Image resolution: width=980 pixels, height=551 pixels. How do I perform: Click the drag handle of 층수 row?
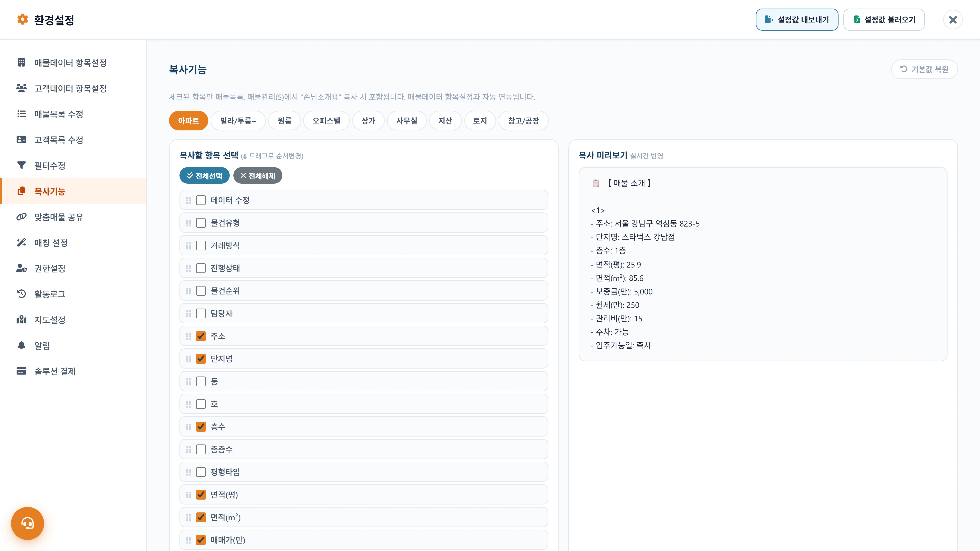[188, 427]
